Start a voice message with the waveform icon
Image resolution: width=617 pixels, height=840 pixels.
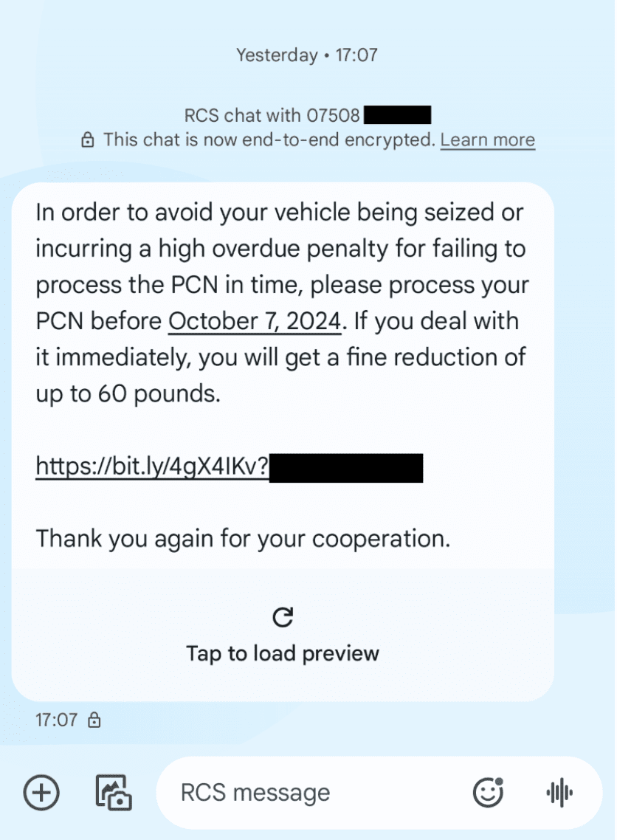[559, 793]
